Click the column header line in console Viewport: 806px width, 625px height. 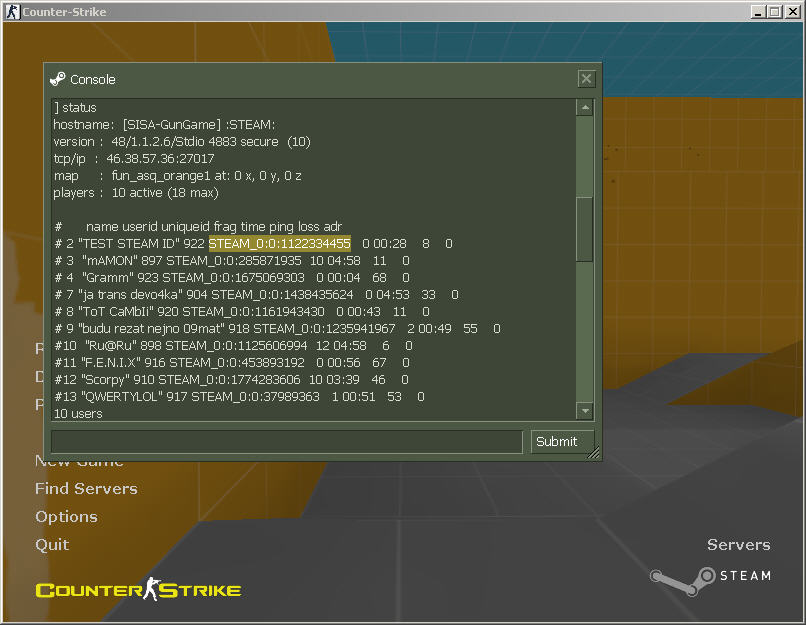198,227
